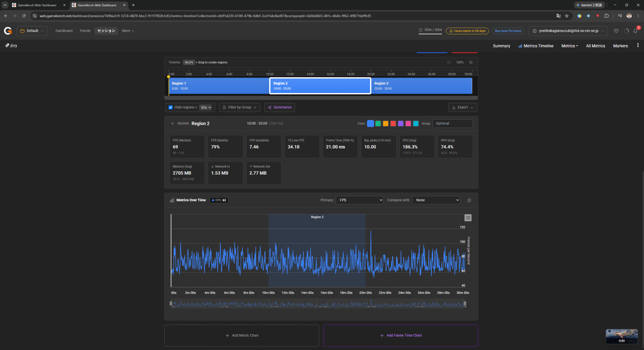The image size is (644, 350).
Task: Open the chart hamburger menu
Action: coord(468,218)
